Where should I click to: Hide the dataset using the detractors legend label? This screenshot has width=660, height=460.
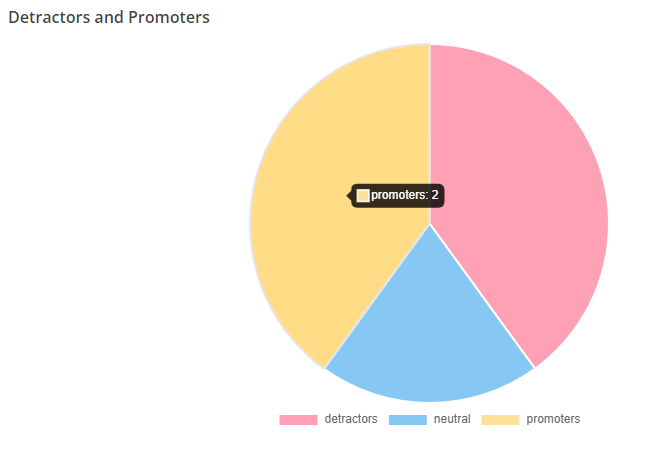click(351, 419)
